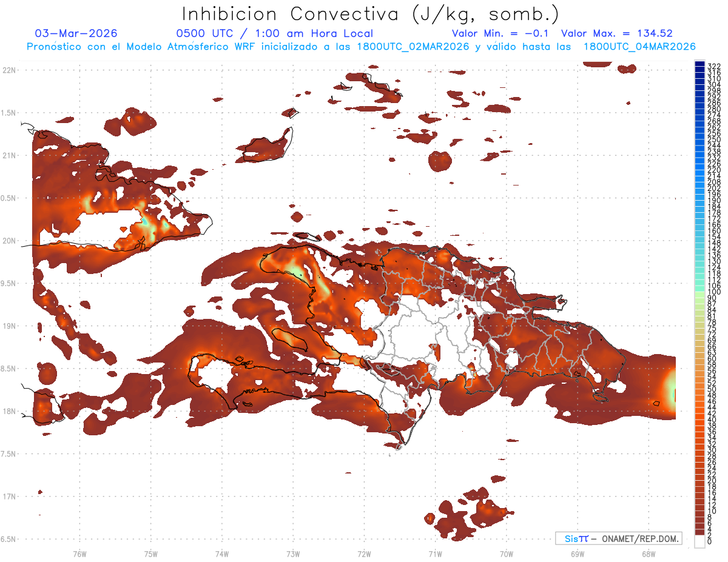Click the "69W" longitude label

click(577, 553)
